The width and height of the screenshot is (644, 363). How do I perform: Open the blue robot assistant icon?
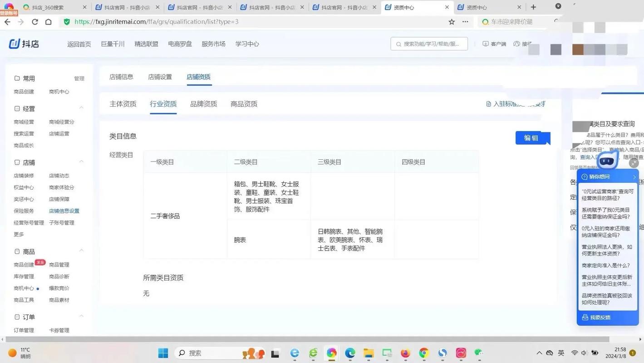[x=608, y=160]
